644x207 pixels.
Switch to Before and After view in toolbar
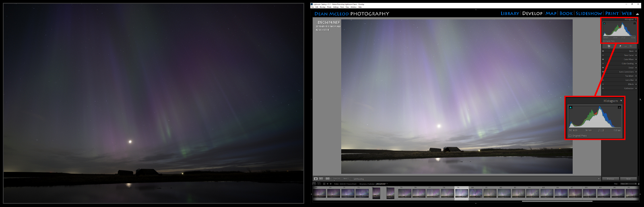(328, 179)
